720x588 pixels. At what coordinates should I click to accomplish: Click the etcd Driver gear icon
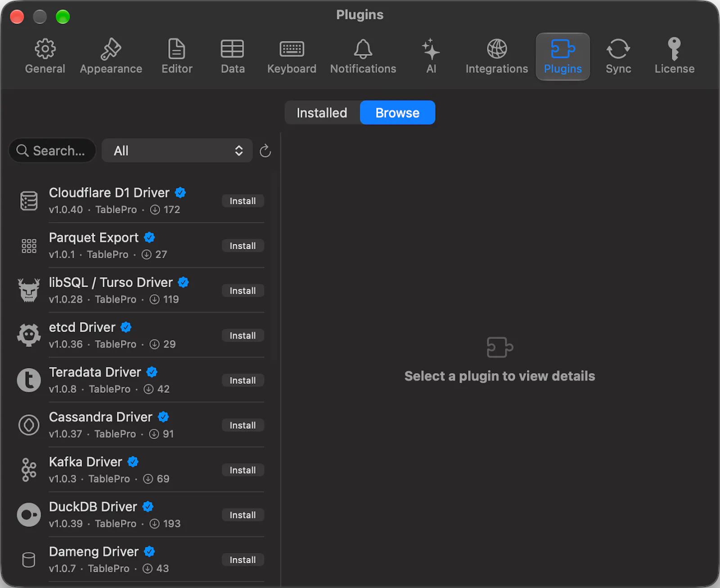(29, 335)
